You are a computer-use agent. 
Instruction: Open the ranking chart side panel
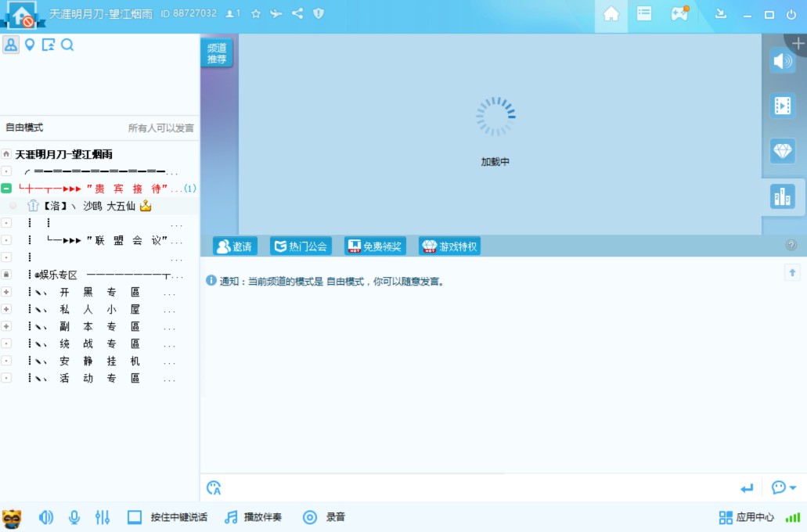point(782,196)
